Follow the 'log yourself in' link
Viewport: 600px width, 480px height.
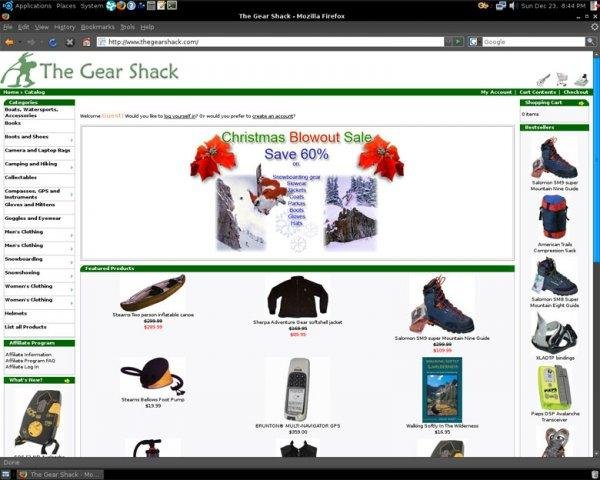pos(180,116)
